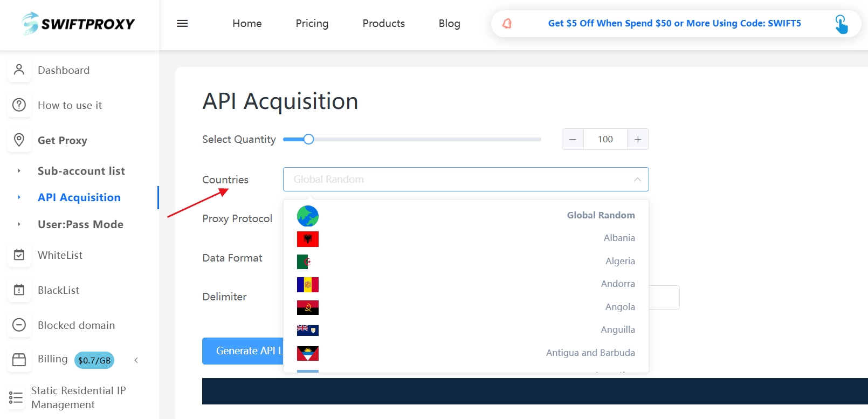Click the hamburger menu icon
This screenshot has height=419, width=868.
pos(182,24)
